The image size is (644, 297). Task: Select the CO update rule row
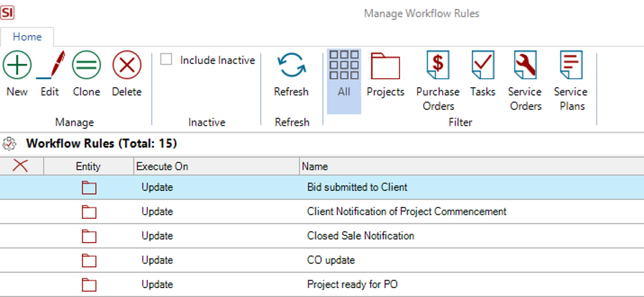point(331,261)
